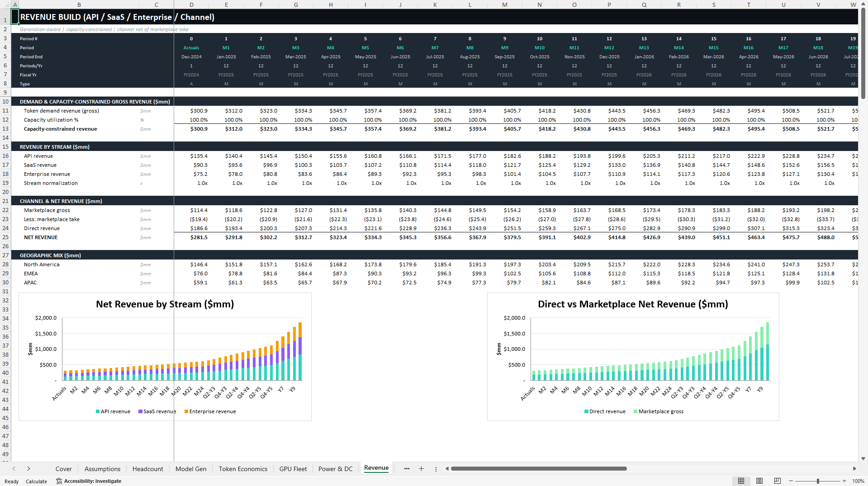The image size is (868, 486).
Task: Click the North America row label
Action: click(x=42, y=264)
